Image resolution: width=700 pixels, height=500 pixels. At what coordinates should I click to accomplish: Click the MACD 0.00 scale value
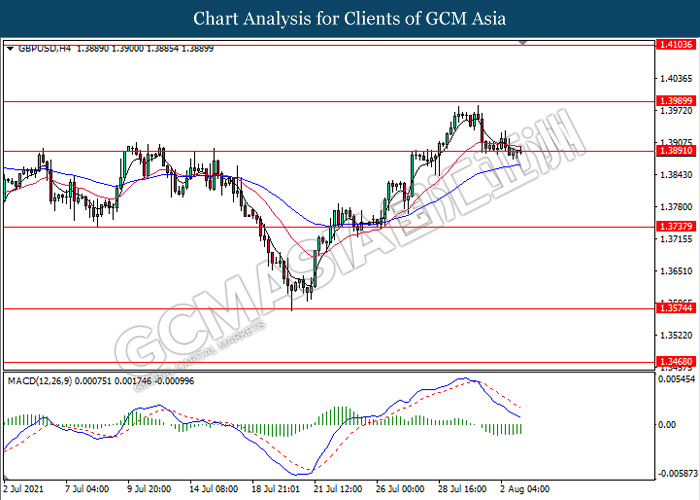click(x=667, y=424)
